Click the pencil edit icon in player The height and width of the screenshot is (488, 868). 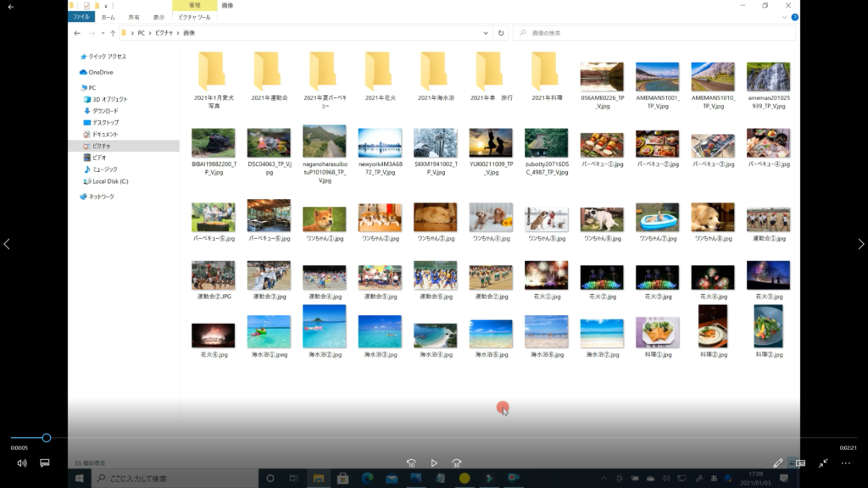[x=778, y=463]
